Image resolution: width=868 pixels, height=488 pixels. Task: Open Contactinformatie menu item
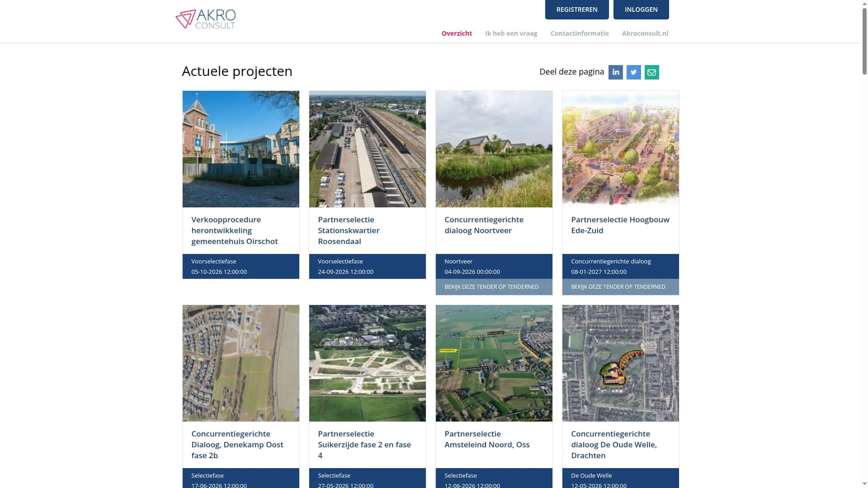[x=580, y=33]
